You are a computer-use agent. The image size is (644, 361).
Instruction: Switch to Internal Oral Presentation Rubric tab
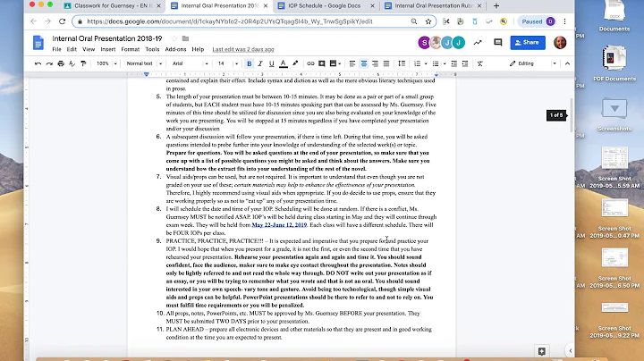(x=433, y=5)
